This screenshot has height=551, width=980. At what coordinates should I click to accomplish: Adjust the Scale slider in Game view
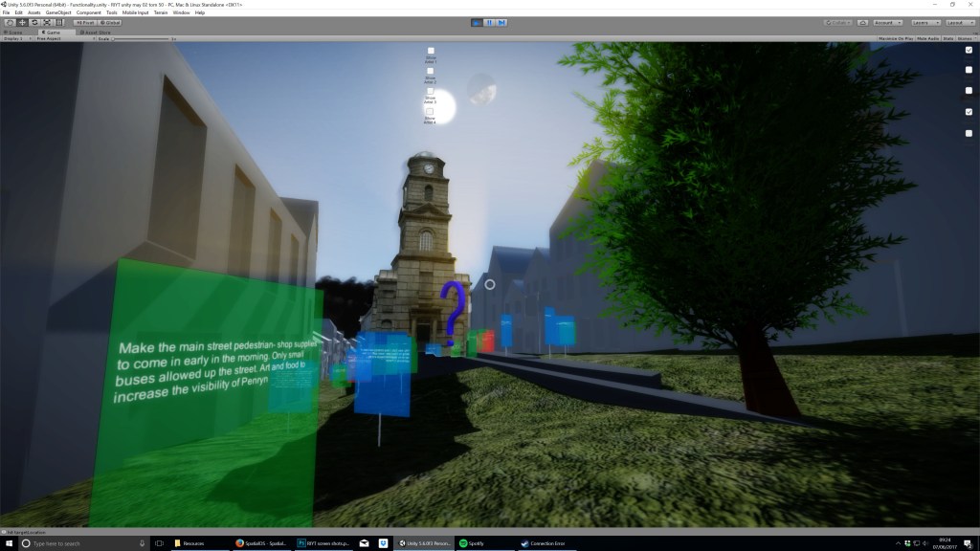[x=115, y=39]
